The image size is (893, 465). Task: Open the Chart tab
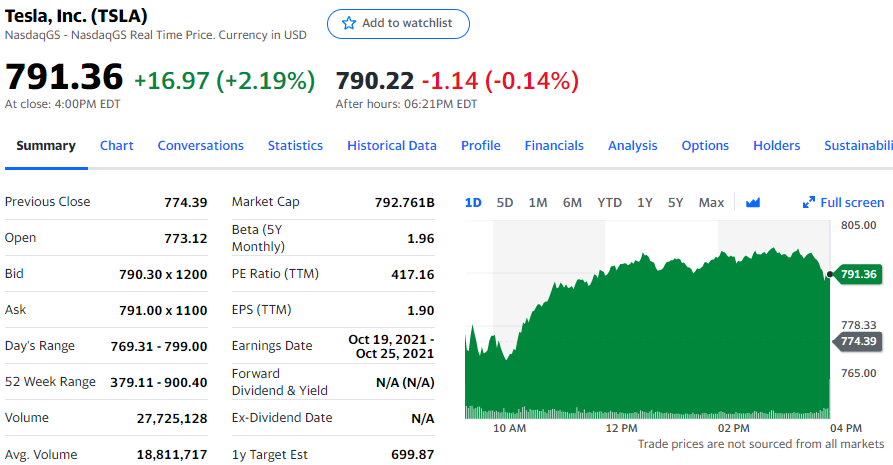[117, 145]
